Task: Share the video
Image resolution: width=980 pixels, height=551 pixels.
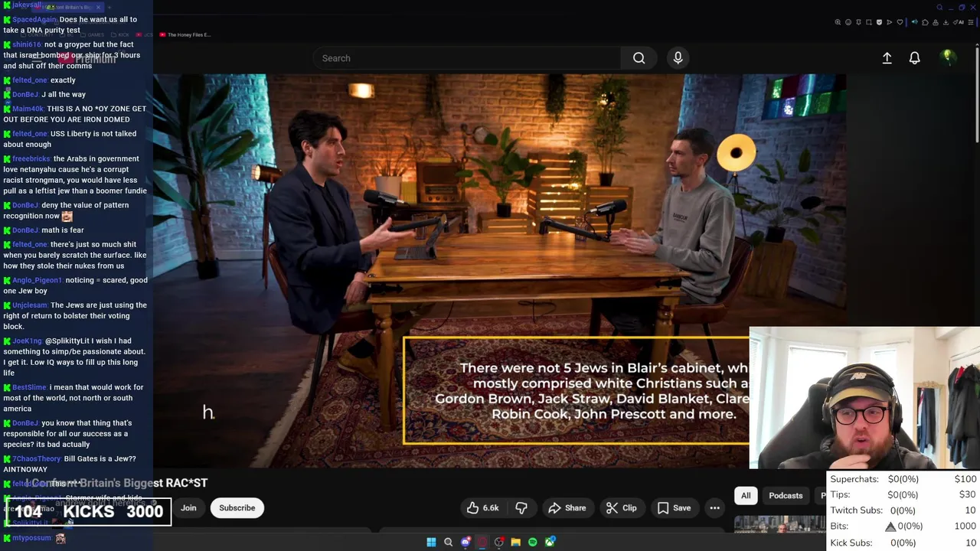Action: pos(567,508)
